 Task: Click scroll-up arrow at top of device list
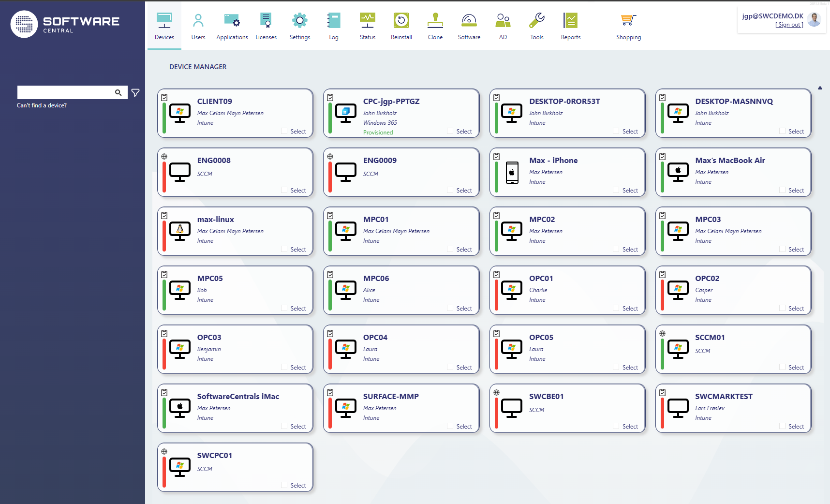(x=820, y=88)
